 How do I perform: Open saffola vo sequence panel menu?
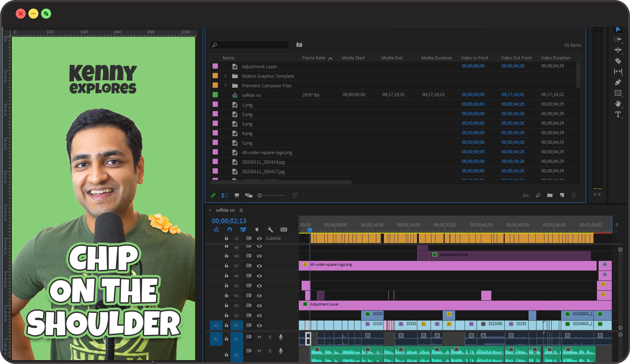pyautogui.click(x=241, y=210)
